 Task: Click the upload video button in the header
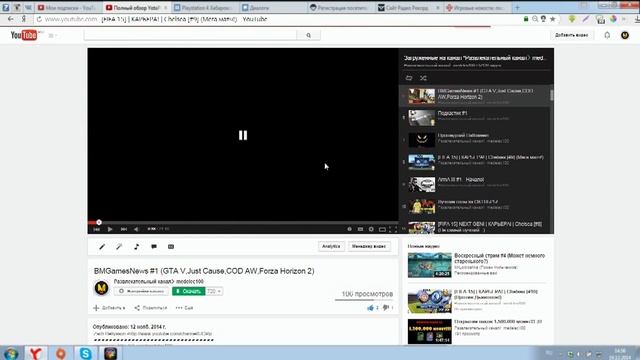coord(571,36)
